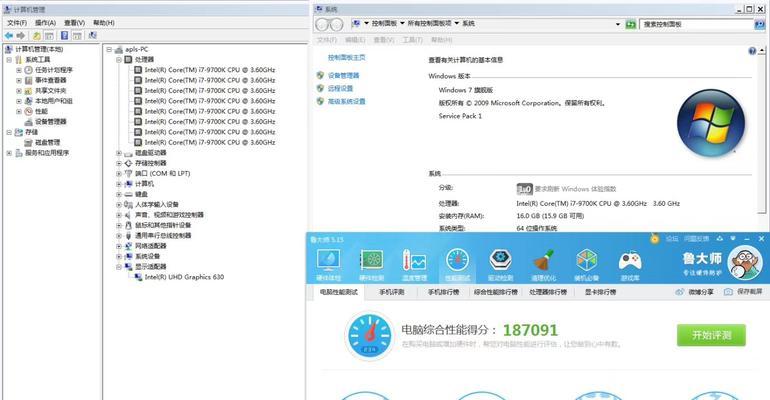This screenshot has width=770, height=400.
Task: Expand the 磁盘驱动器 device category
Action: point(119,153)
